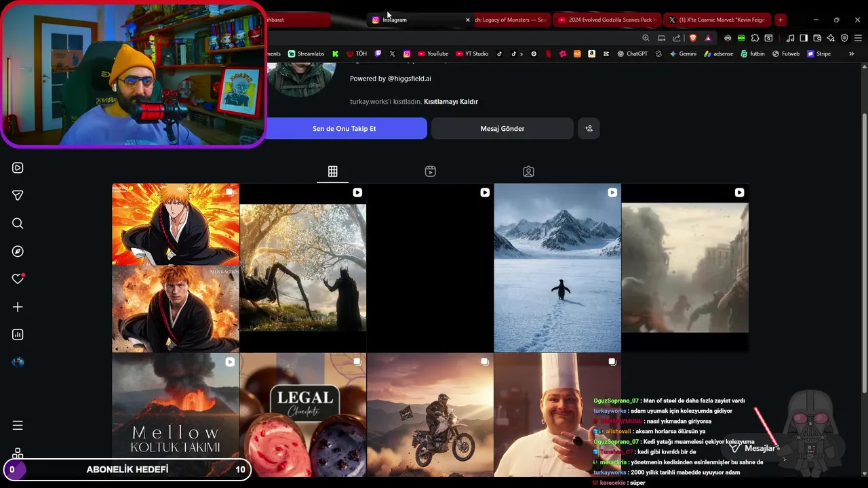Open the Streamlabs bookmark
The height and width of the screenshot is (488, 868).
click(306, 54)
